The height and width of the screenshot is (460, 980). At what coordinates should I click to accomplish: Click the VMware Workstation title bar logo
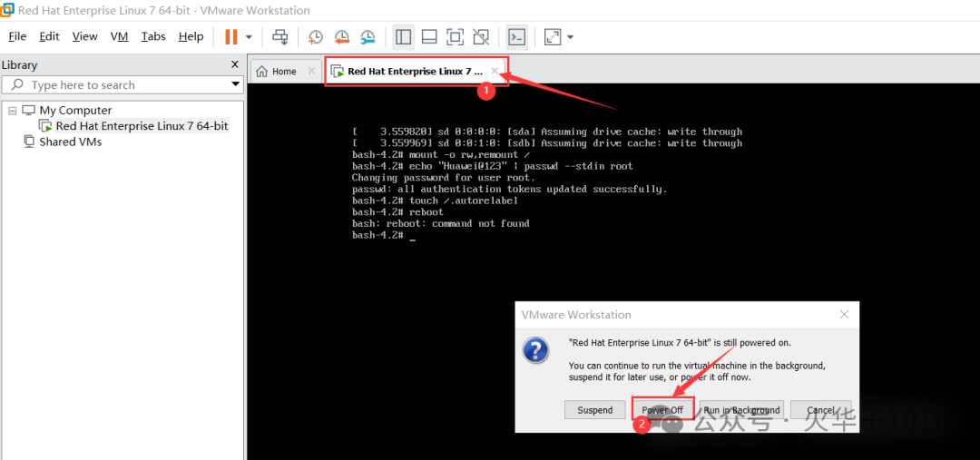point(7,10)
